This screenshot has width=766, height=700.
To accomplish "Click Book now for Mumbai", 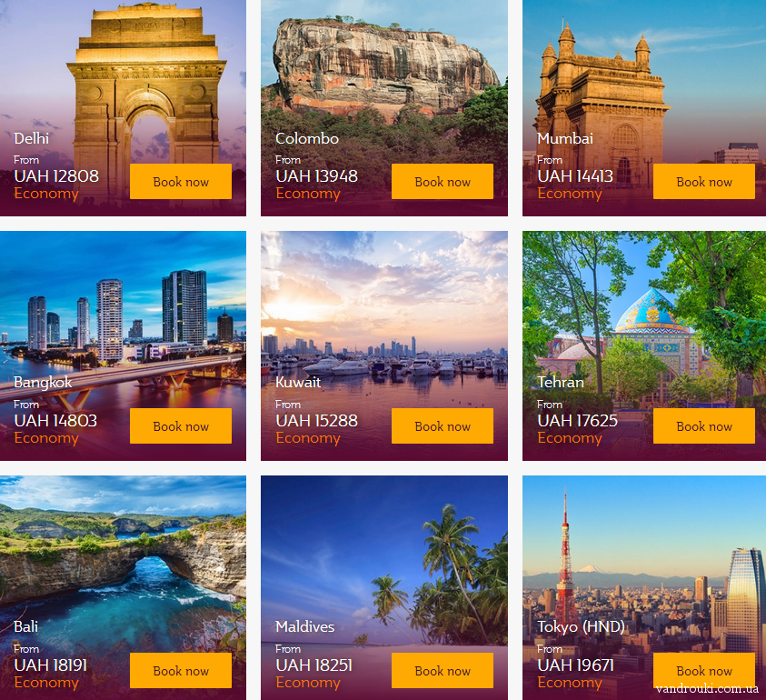I will [x=704, y=181].
